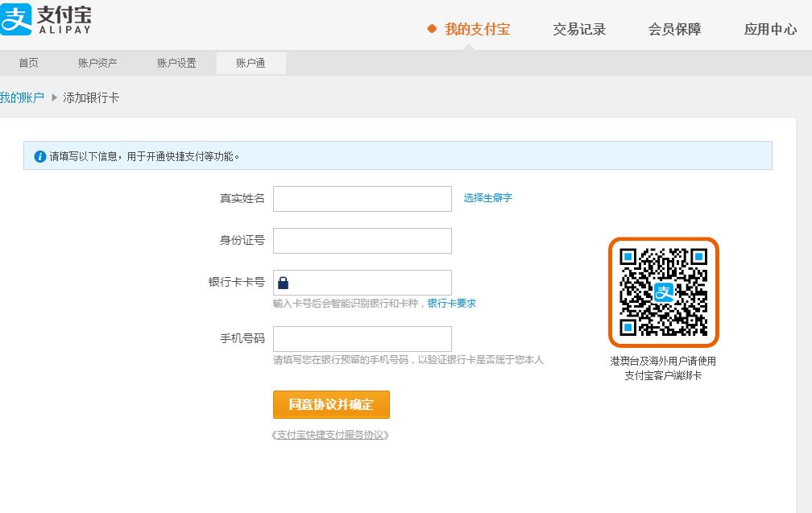
Task: Switch to 首页 tab
Action: coord(28,63)
